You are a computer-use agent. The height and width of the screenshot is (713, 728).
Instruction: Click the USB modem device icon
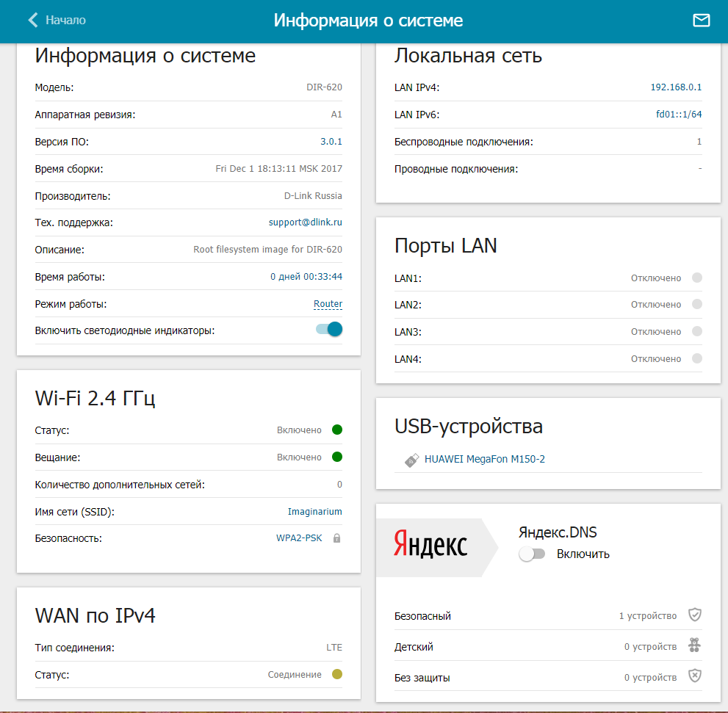[x=412, y=460]
